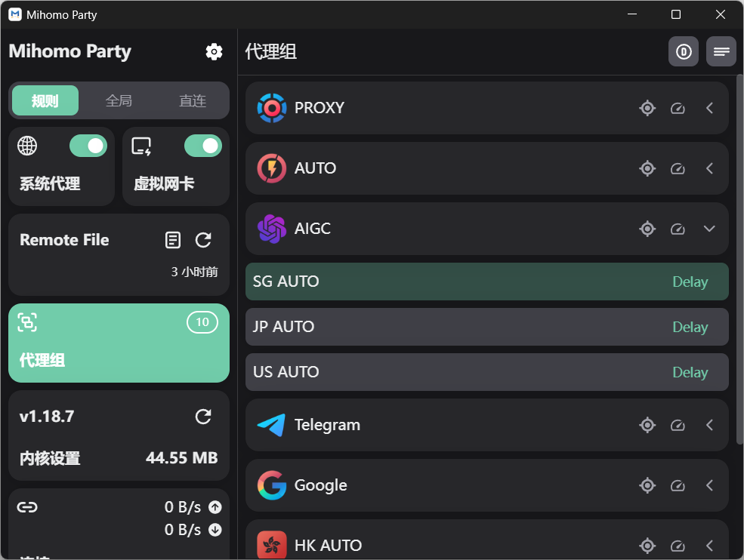The image size is (744, 560).
Task: Click the speed test icon on Telegram group
Action: (x=678, y=425)
